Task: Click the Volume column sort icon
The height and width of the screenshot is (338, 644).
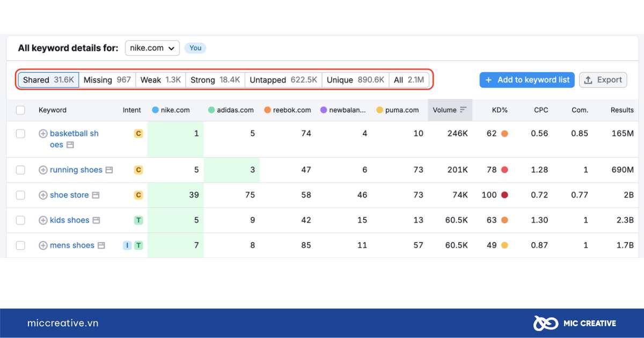Action: (463, 110)
